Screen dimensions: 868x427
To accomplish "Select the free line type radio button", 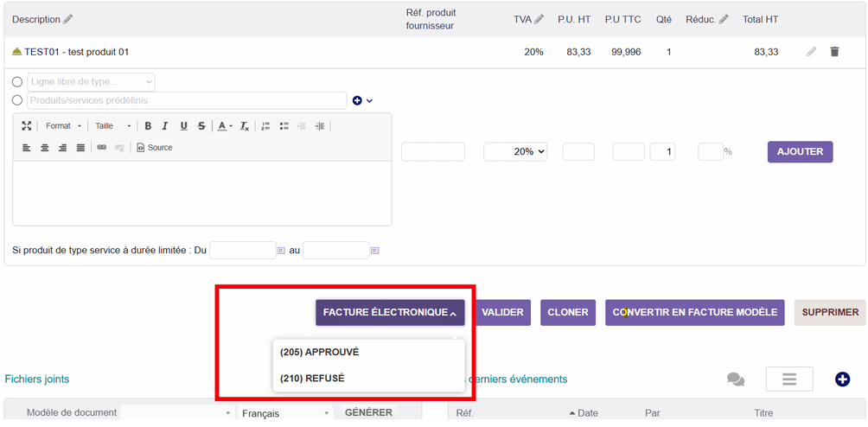I will click(x=17, y=82).
